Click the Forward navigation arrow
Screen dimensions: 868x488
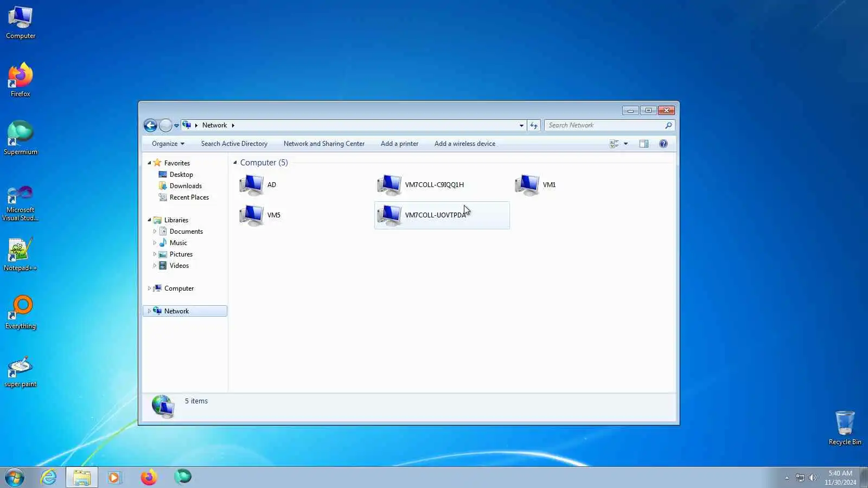coord(165,125)
